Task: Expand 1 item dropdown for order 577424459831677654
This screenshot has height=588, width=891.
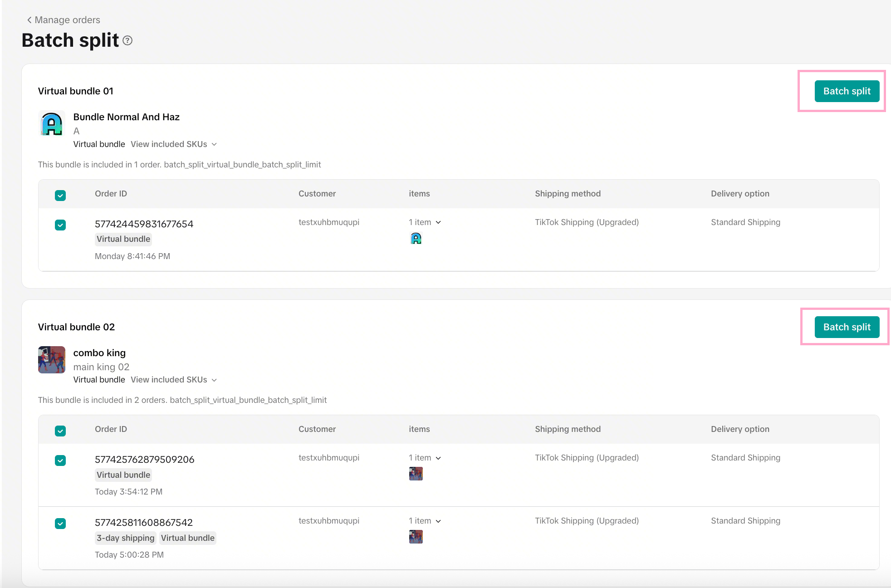Action: coord(425,222)
